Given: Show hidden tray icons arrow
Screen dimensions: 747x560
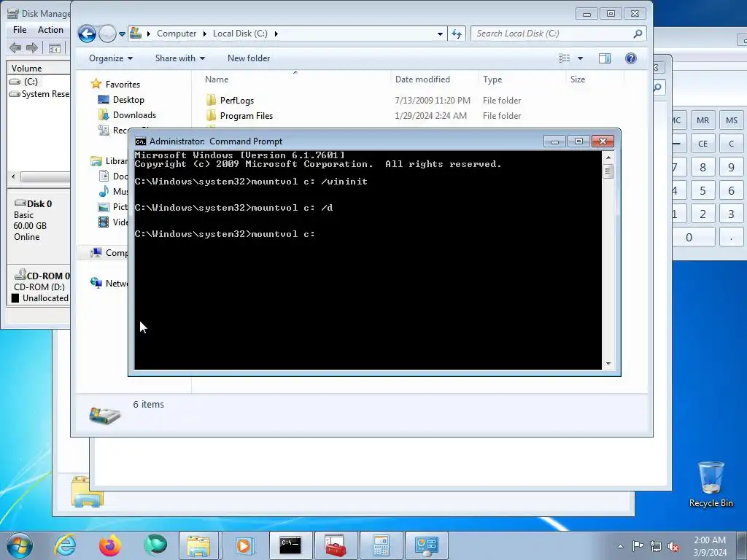Looking at the screenshot, I should click(620, 546).
